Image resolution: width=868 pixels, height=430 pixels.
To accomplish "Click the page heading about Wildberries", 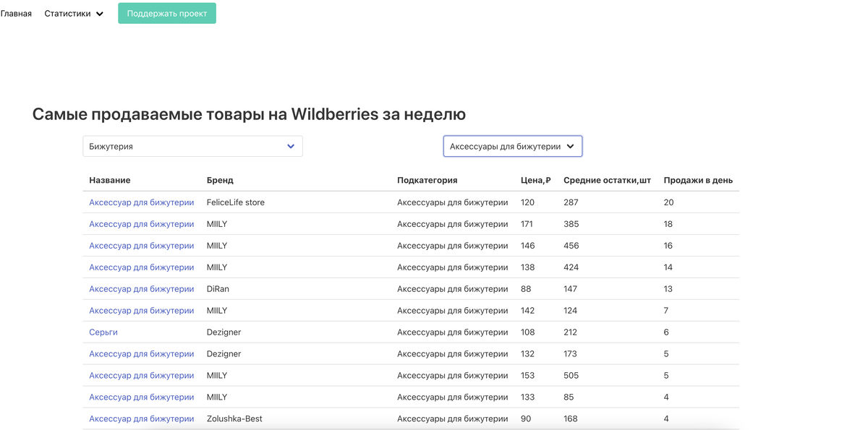I will coord(249,114).
